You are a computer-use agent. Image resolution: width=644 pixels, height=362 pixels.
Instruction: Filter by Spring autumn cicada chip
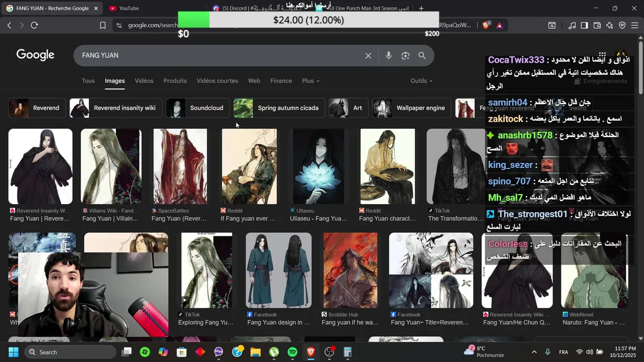[x=279, y=108]
